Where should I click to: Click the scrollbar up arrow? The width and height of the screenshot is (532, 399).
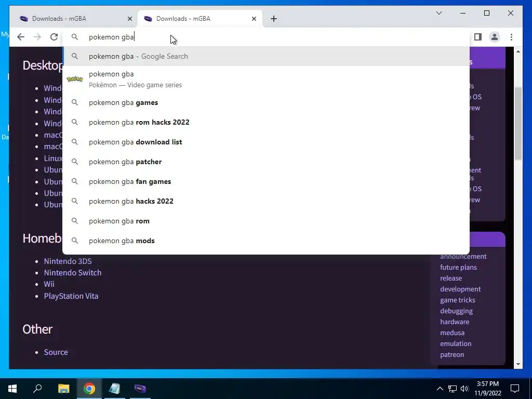point(518,51)
